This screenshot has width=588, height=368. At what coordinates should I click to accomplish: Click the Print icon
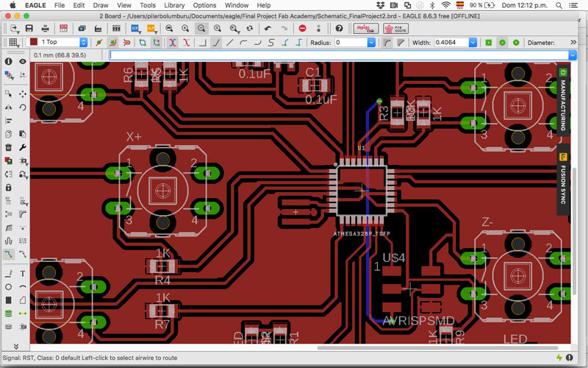pos(46,29)
